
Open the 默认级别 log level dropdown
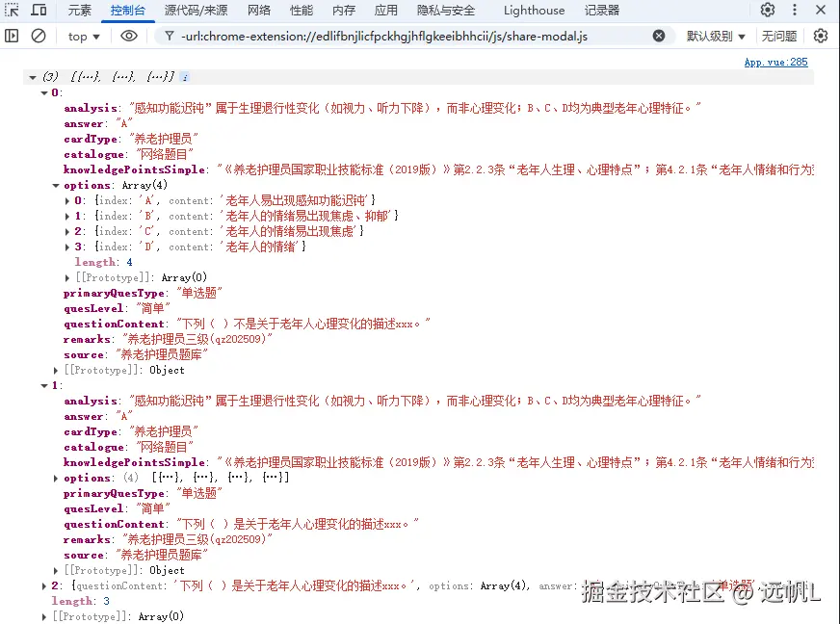[716, 37]
